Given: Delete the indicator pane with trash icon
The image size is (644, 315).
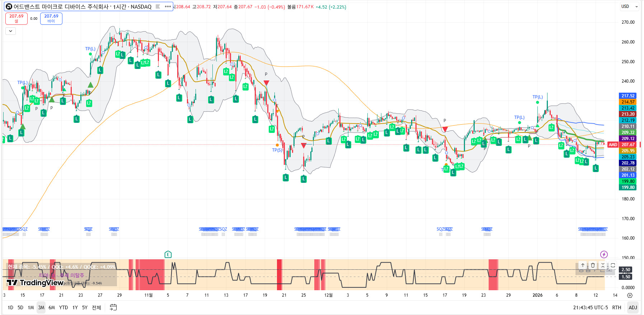Looking at the screenshot, I should coord(593,265).
